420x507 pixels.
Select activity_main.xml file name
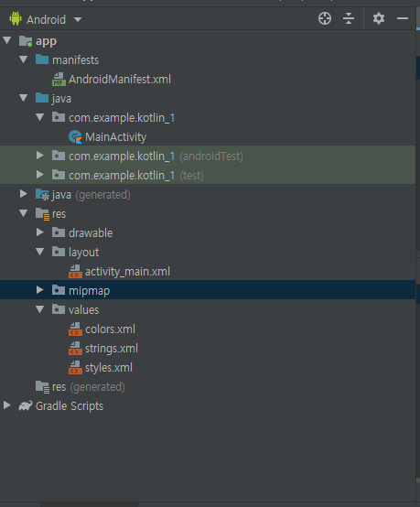click(x=127, y=272)
